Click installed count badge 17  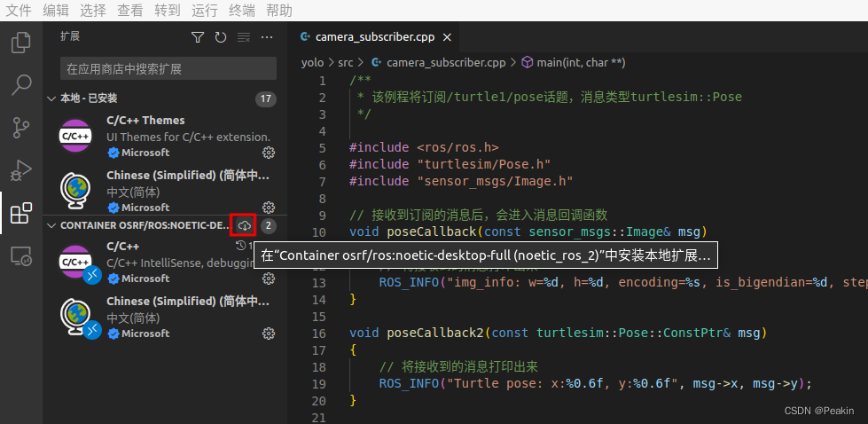pos(266,99)
